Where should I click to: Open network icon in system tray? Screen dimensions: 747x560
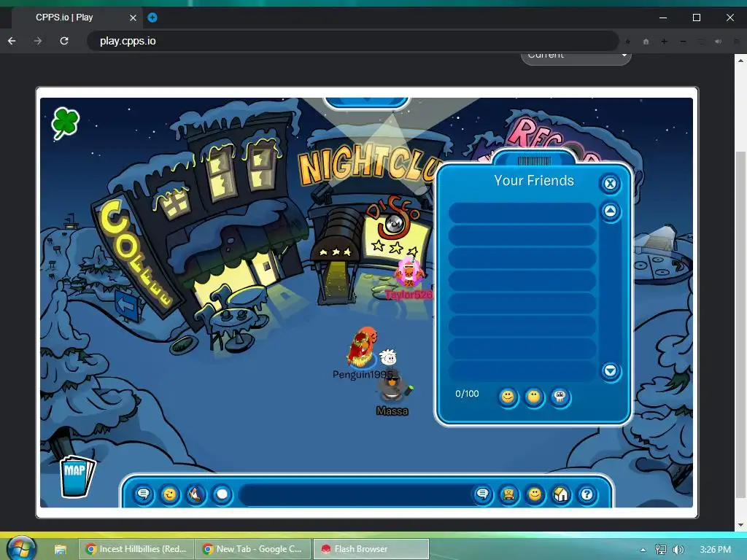(661, 550)
